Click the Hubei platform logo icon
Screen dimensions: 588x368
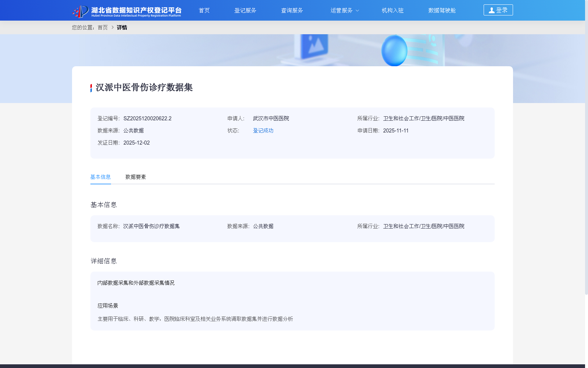click(80, 11)
